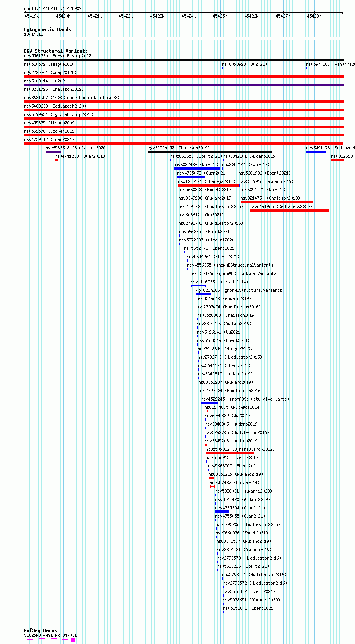Click nsv4556365 (gnomADStructuralVariants) label
The image size is (355, 644).
(231, 265)
